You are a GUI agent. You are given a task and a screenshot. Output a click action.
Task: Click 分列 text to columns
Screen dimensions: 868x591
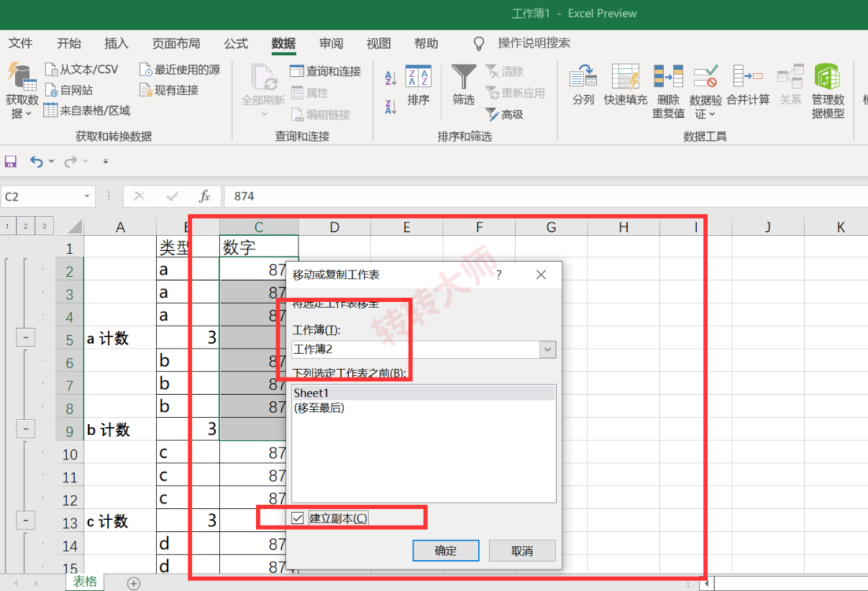point(583,86)
